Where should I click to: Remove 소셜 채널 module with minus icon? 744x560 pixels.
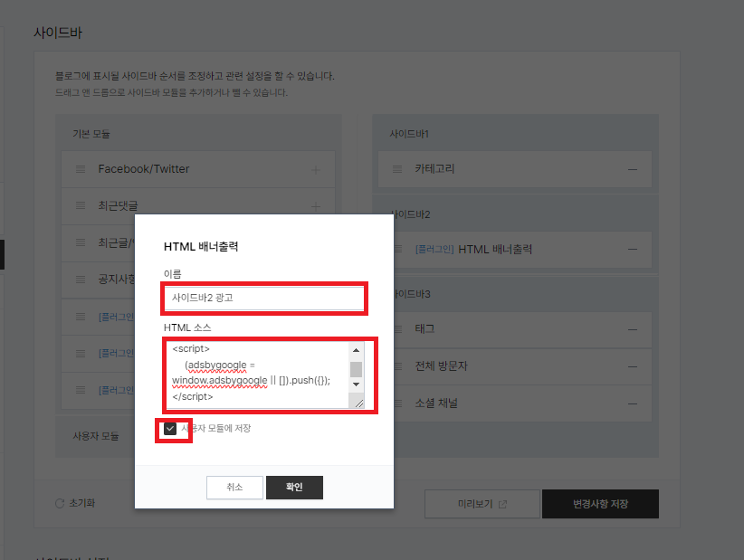(x=633, y=403)
